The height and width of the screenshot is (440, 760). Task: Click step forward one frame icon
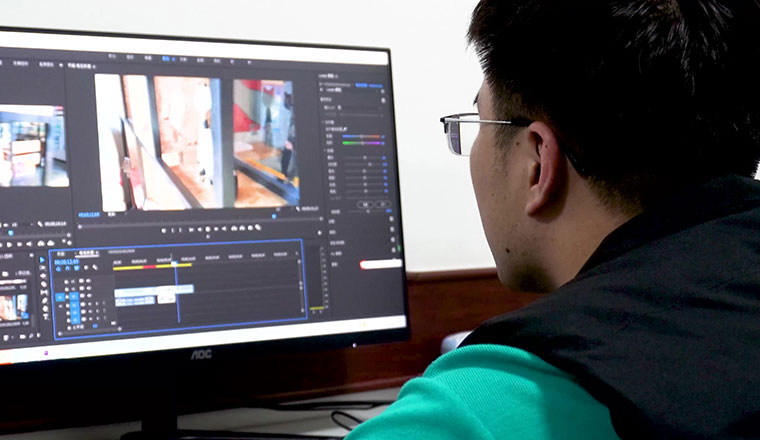coord(217,228)
